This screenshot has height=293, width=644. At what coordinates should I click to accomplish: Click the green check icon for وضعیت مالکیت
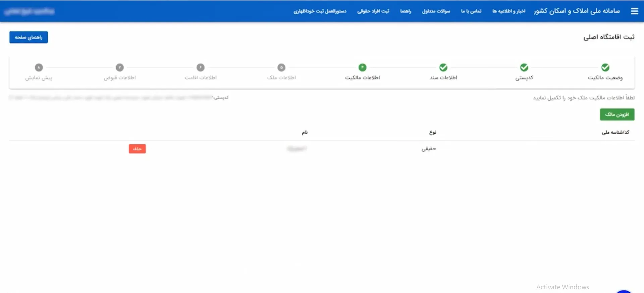[x=605, y=67]
